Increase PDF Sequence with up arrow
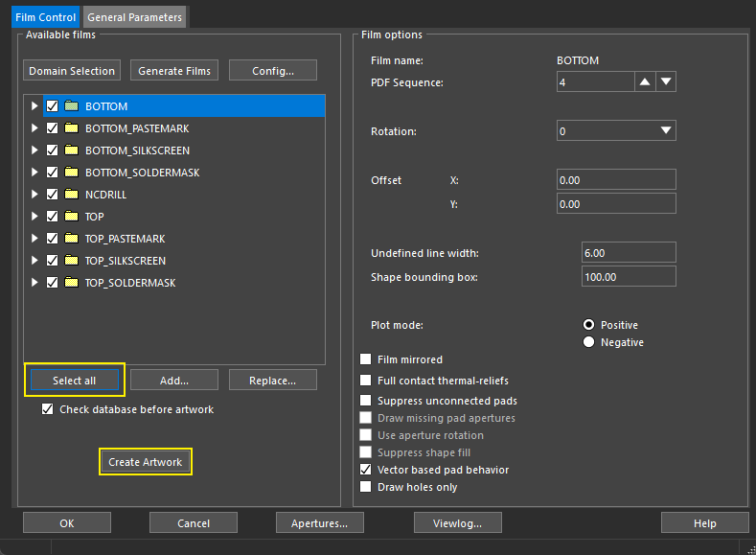The height and width of the screenshot is (555, 756). coord(645,83)
